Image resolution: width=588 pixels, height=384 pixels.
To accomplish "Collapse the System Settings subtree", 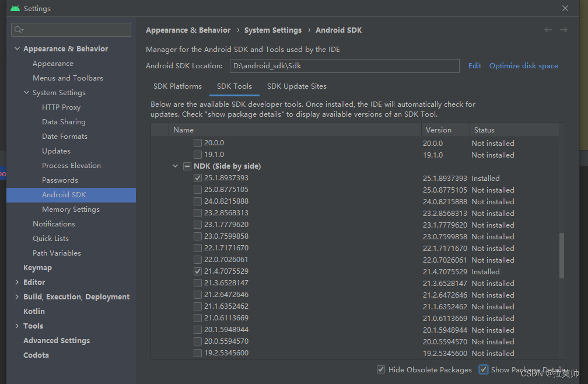I will coord(26,92).
